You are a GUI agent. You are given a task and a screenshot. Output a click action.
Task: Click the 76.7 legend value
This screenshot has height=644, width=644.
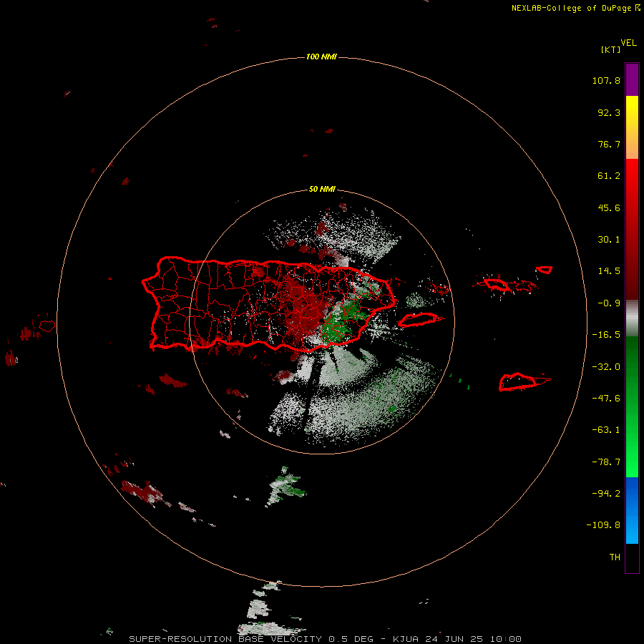pyautogui.click(x=609, y=144)
